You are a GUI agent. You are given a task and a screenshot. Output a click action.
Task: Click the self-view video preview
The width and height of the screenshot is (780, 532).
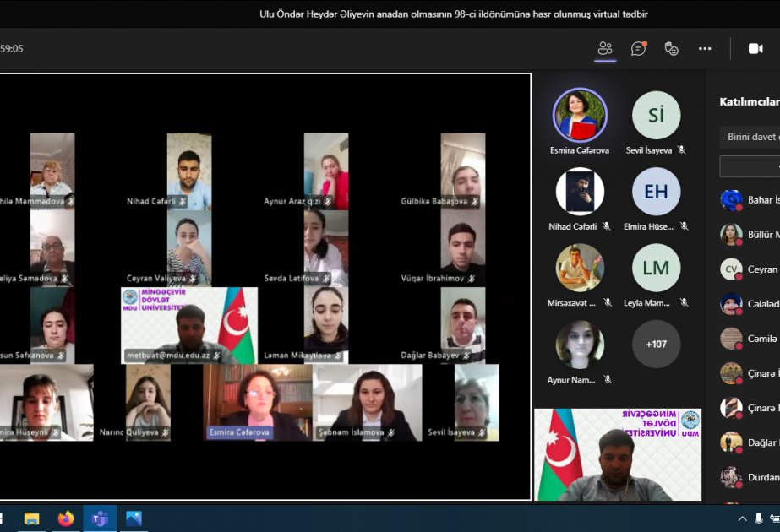point(618,454)
